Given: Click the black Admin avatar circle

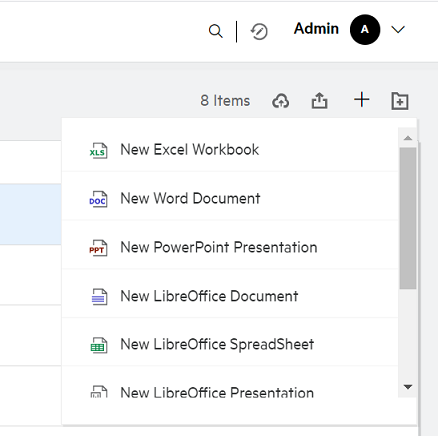Looking at the screenshot, I should pyautogui.click(x=365, y=30).
